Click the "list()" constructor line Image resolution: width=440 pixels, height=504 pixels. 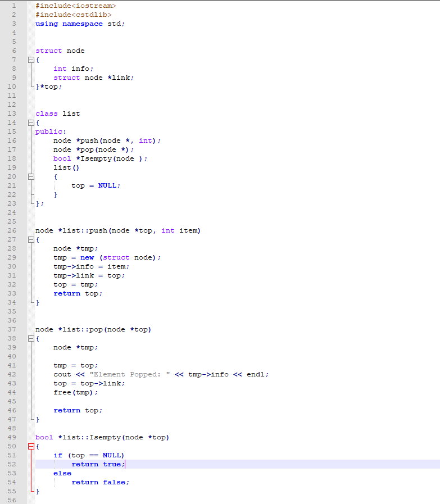point(66,168)
